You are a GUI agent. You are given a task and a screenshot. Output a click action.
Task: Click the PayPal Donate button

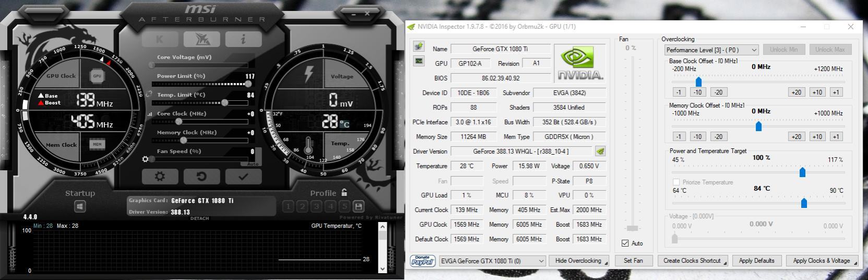[x=423, y=261]
